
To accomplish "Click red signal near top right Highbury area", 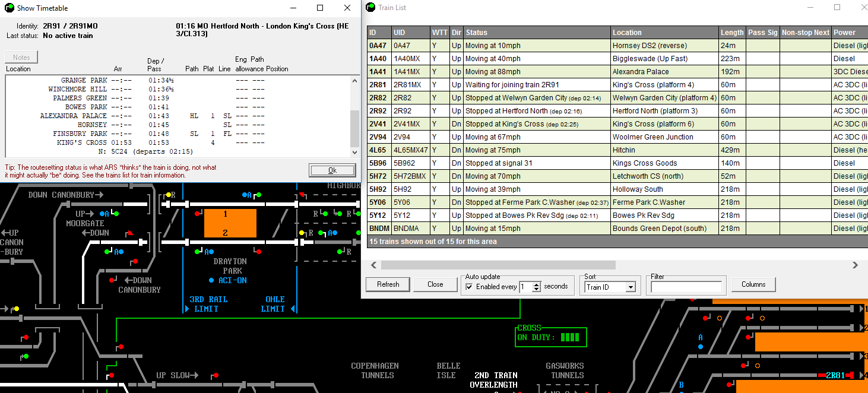I will 302,195.
